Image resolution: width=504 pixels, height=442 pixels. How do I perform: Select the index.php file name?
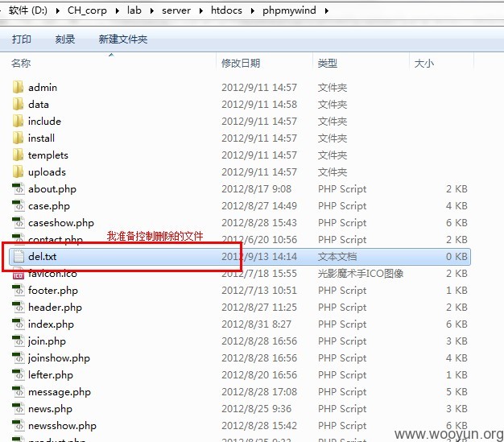pyautogui.click(x=51, y=324)
